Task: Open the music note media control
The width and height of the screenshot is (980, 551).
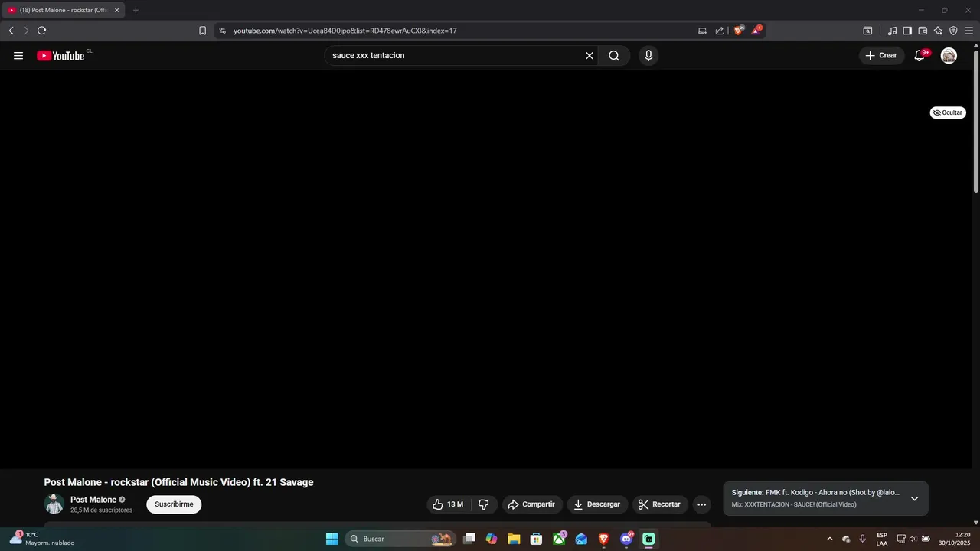Action: point(892,31)
